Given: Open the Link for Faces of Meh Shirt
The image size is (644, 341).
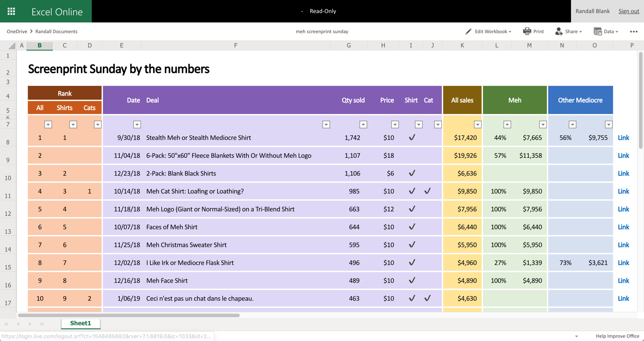Looking at the screenshot, I should 623,227.
